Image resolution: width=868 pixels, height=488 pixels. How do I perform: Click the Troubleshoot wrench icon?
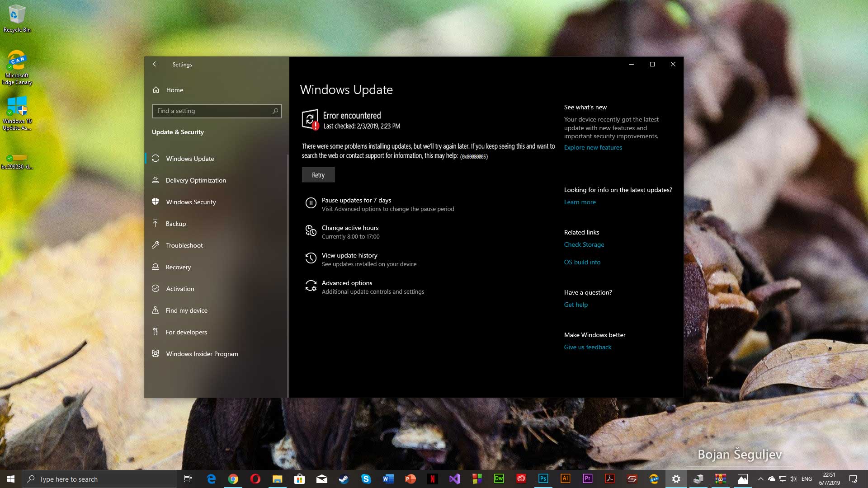(156, 245)
